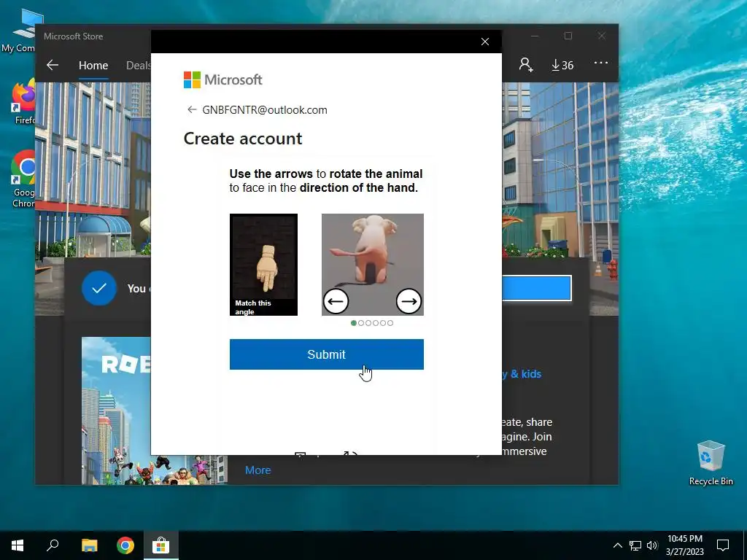Click the 'family & kids' link in Store
The image size is (747, 560).
522,374
